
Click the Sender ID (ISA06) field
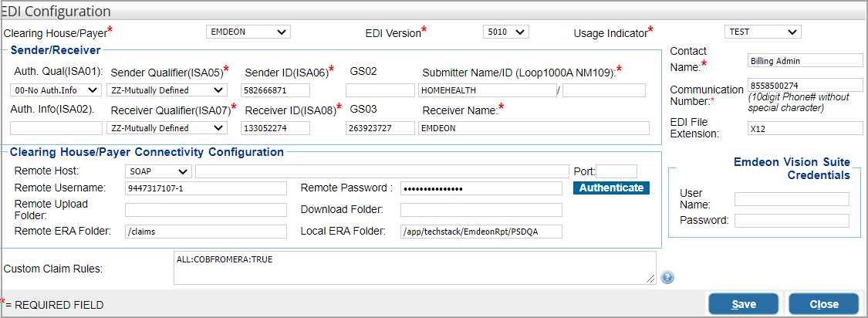tap(285, 90)
